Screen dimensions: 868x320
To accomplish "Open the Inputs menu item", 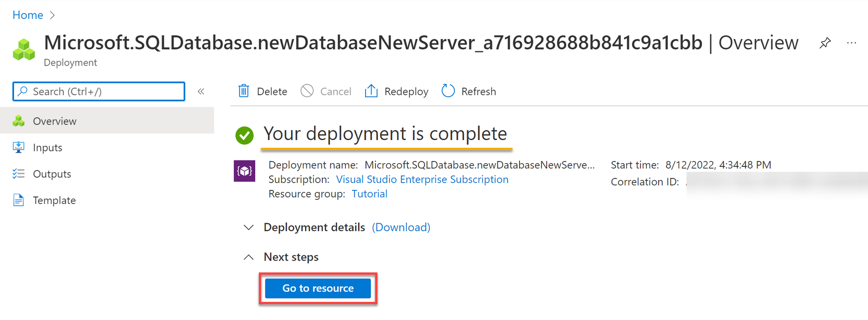I will coord(107,147).
